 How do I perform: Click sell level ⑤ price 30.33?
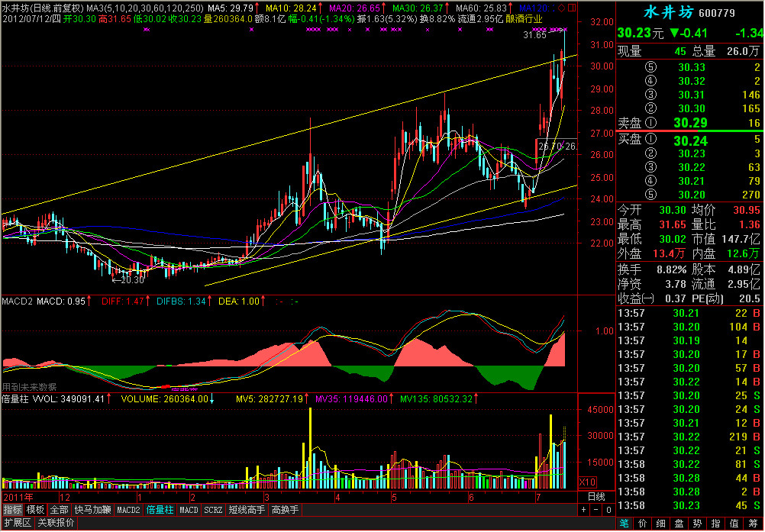(692, 67)
